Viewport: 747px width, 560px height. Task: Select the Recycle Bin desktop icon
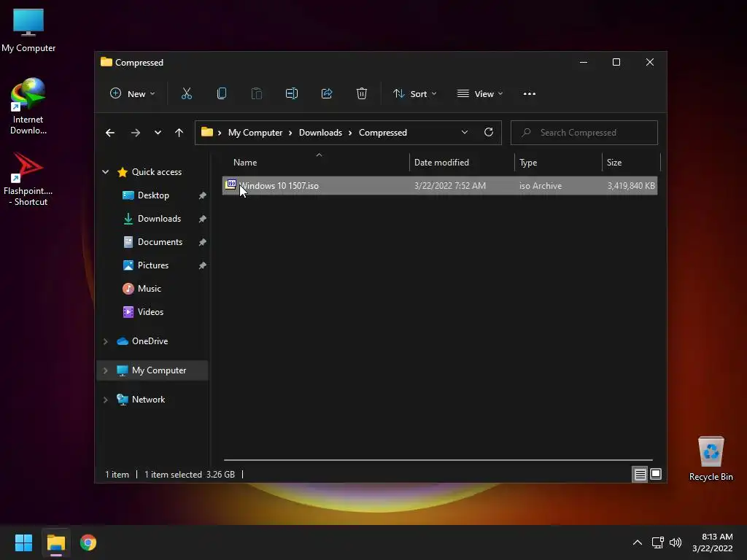pyautogui.click(x=711, y=459)
